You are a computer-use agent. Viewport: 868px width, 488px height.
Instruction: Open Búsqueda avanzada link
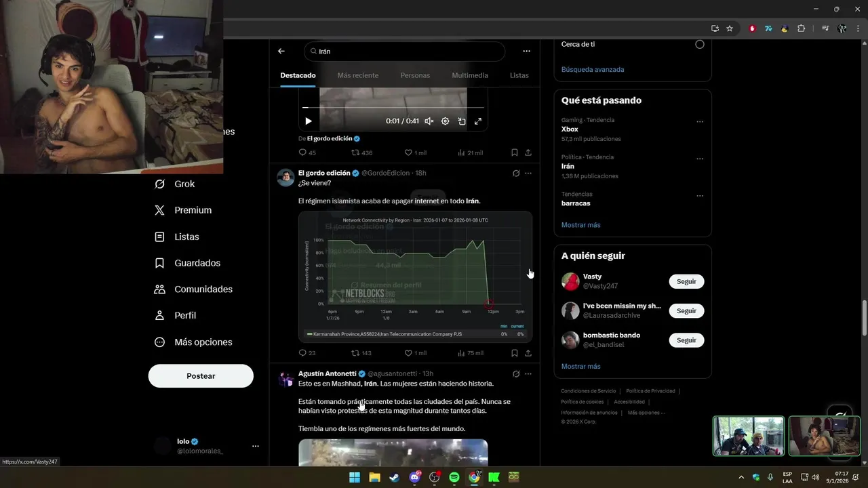[593, 69]
